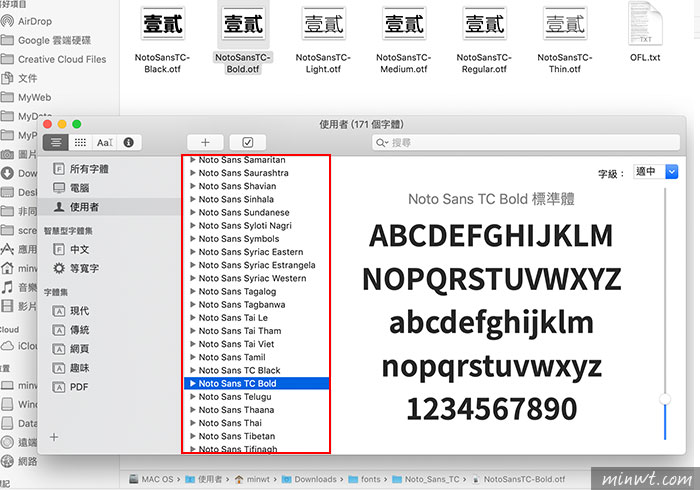Expand Noto Sans Sinhala font family
This screenshot has width=700, height=490.
193,199
